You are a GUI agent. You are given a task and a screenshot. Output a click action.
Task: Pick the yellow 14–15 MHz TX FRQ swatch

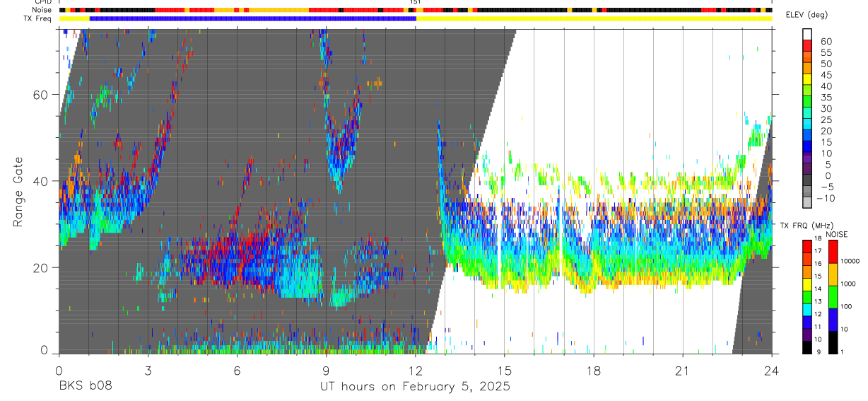point(807,284)
